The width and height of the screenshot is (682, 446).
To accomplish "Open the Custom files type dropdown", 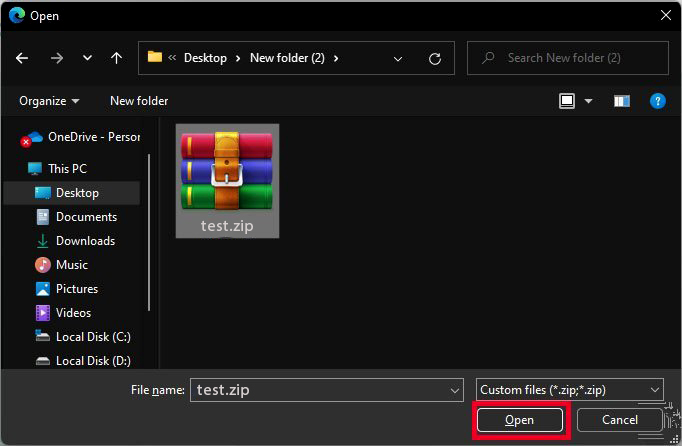I will (570, 390).
